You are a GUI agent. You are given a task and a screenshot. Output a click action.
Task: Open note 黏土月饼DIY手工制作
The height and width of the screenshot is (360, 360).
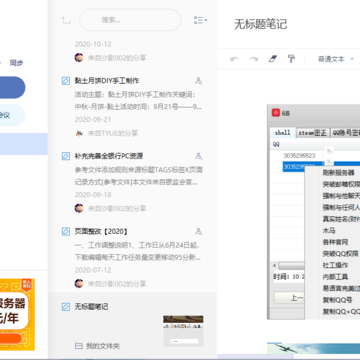coord(107,81)
